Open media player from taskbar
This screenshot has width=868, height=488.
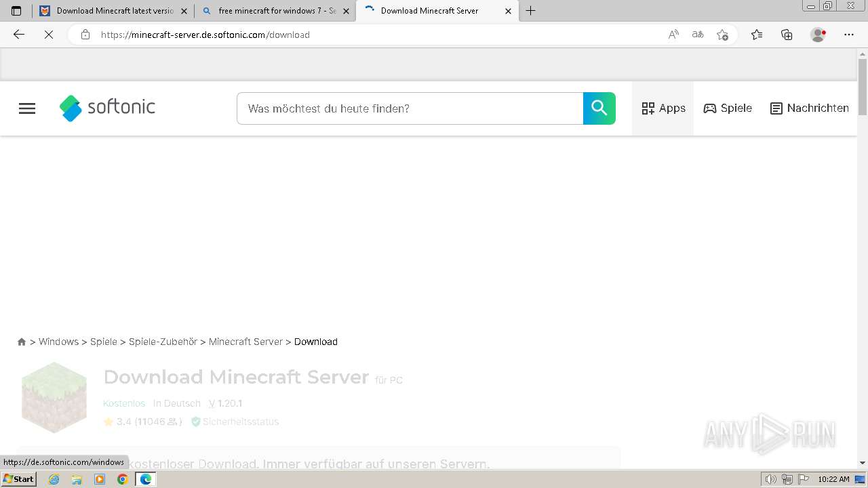pos(100,479)
